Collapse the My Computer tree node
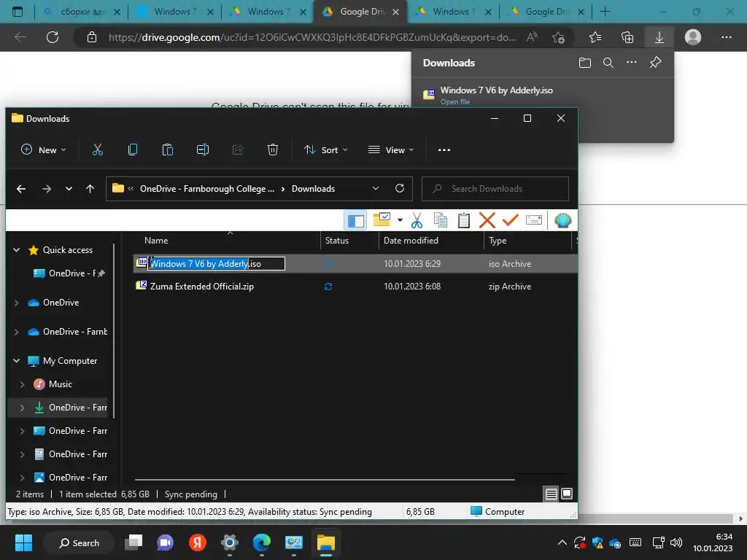 17,361
